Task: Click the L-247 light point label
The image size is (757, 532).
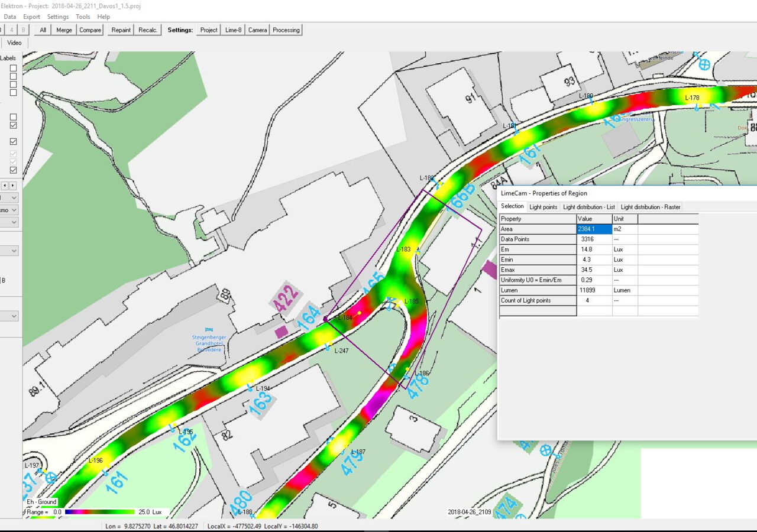Action: click(342, 351)
